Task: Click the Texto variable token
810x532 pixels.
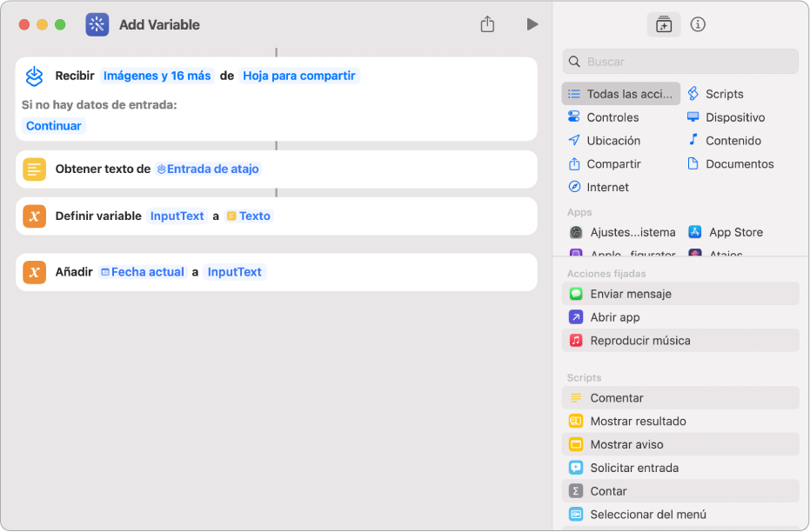Action: pos(249,216)
